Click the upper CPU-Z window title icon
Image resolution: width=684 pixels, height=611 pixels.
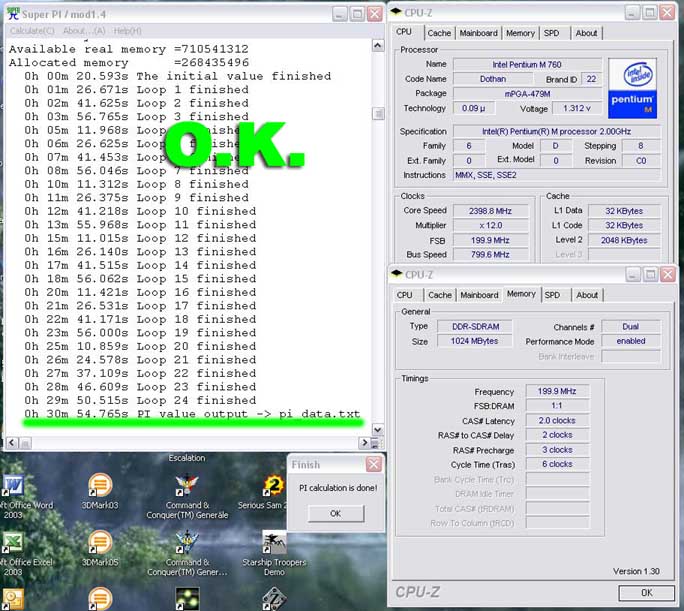tap(396, 12)
